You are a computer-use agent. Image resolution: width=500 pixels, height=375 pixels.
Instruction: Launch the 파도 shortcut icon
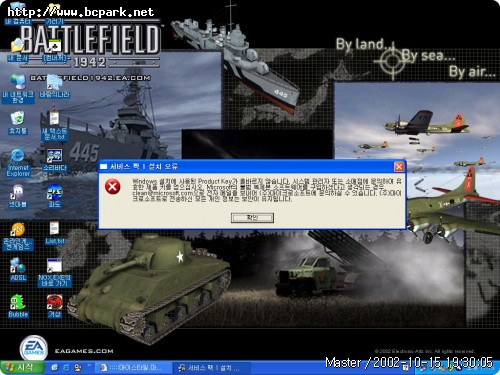pos(54,196)
